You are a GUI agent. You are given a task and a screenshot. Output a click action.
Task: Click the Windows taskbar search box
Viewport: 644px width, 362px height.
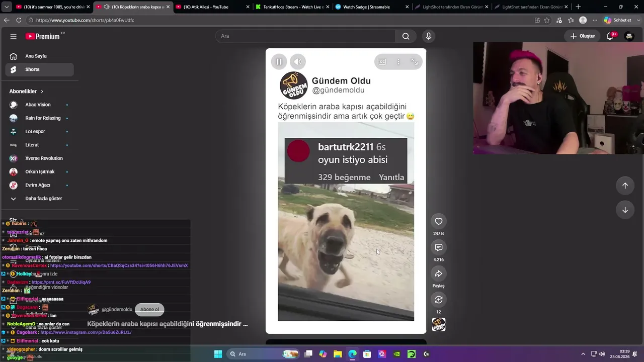(263, 354)
